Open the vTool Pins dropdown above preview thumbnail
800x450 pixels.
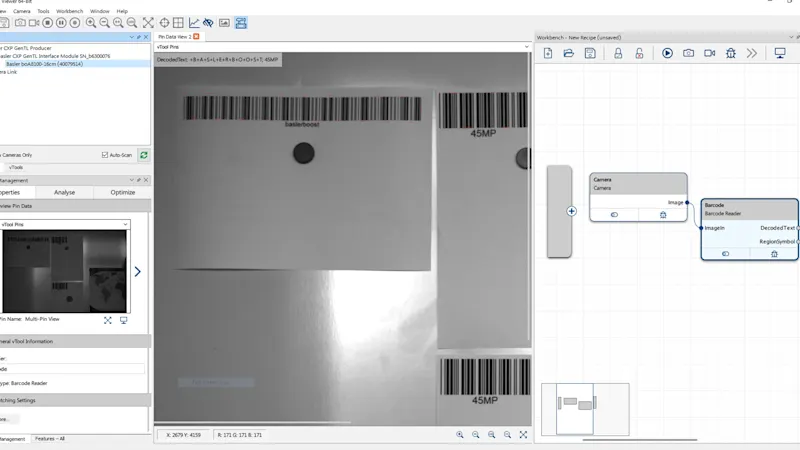(65, 225)
